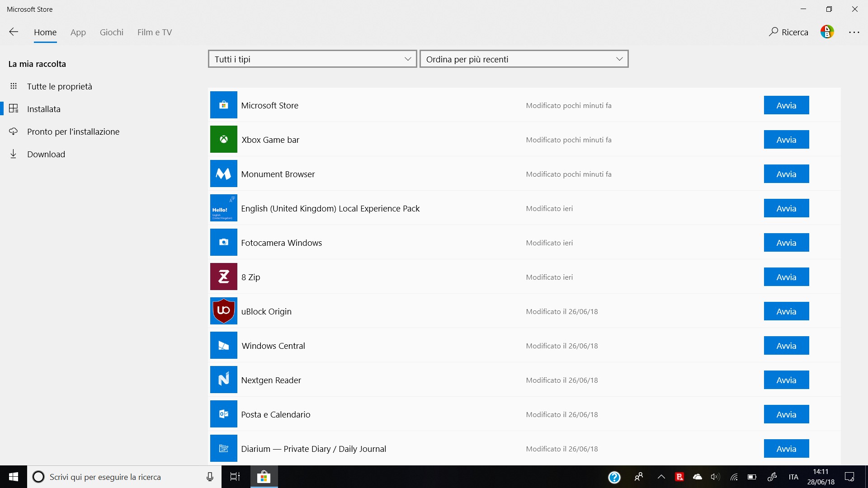Show hidden tray icons chevron
The image size is (868, 488).
(x=661, y=477)
